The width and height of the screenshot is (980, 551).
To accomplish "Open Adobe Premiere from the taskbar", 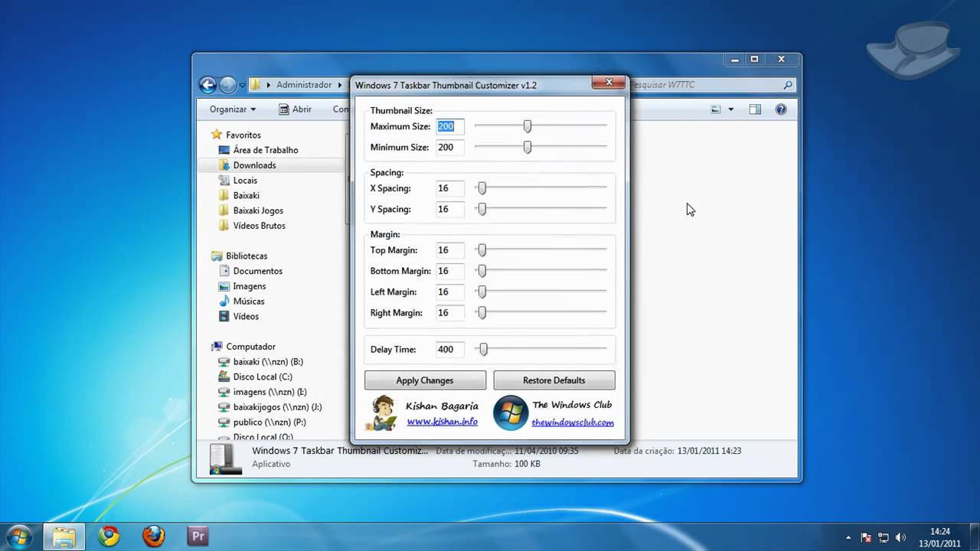I will pyautogui.click(x=198, y=536).
